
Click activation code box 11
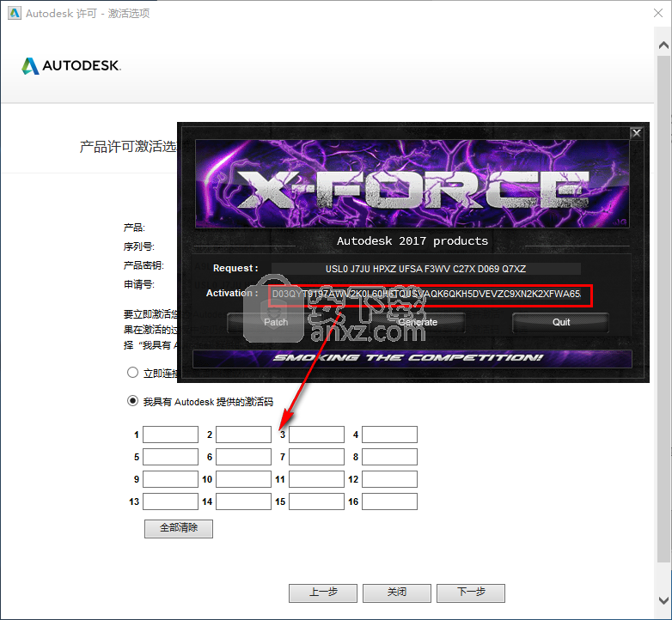(317, 479)
